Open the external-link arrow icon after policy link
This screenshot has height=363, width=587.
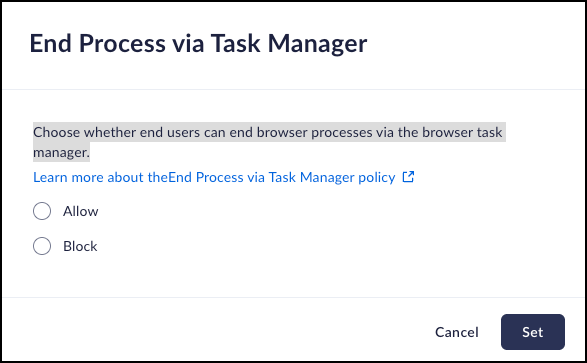coord(408,177)
